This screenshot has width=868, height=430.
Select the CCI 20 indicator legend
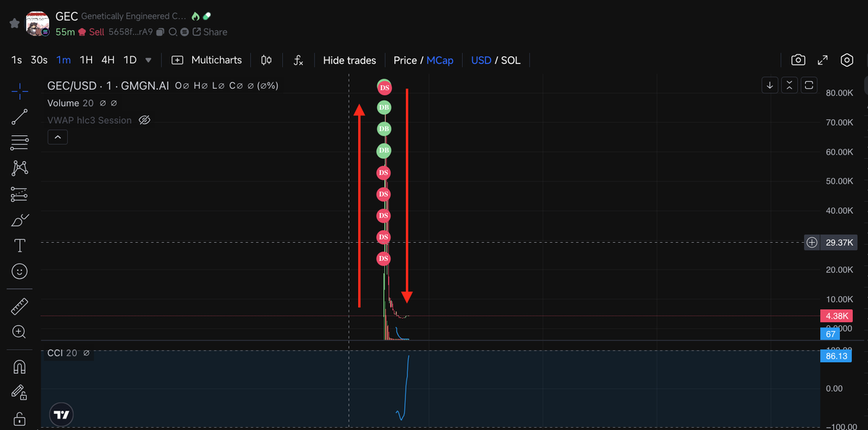tap(62, 353)
